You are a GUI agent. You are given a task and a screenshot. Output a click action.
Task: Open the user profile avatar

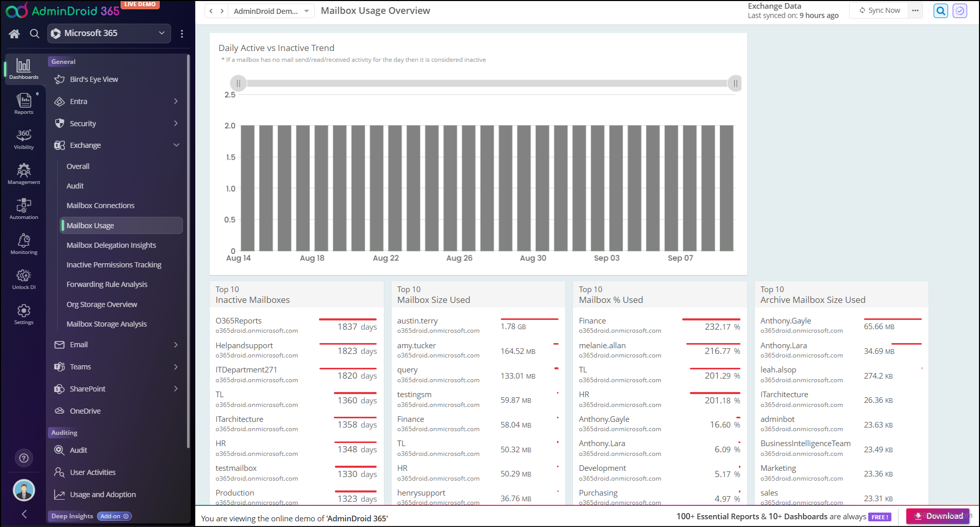click(24, 490)
